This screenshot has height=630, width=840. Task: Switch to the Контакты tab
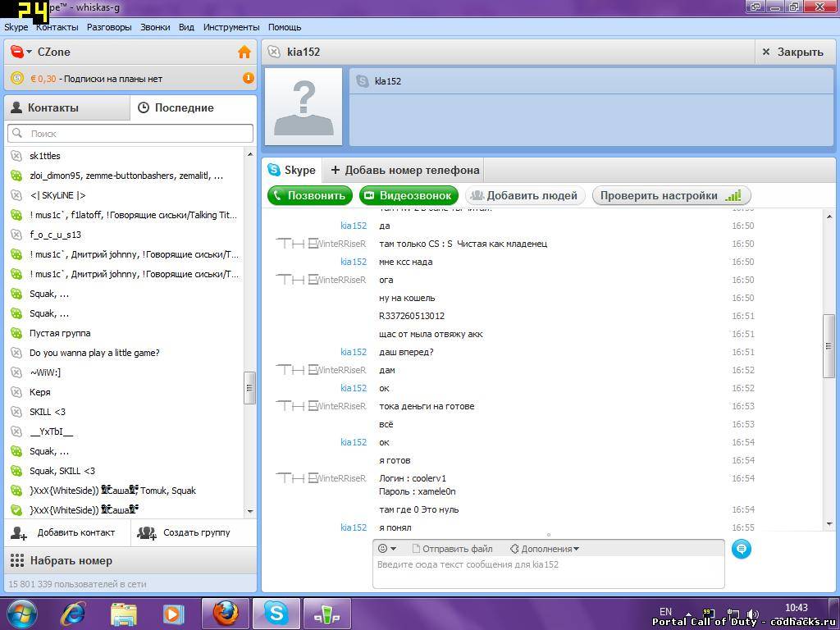pyautogui.click(x=67, y=107)
